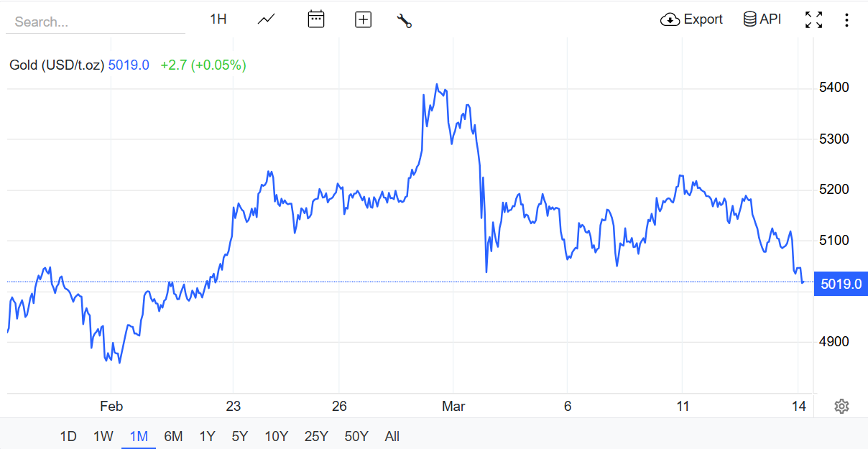Open the chart settings gear

(841, 407)
